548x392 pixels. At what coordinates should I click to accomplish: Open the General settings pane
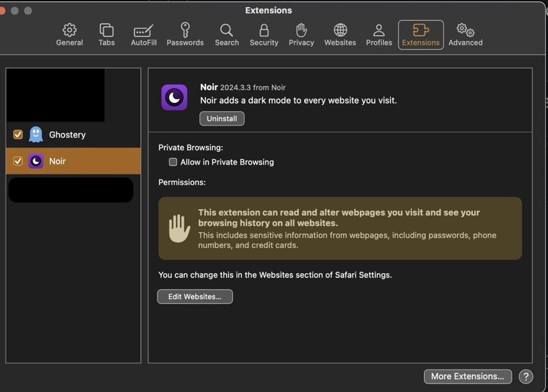(70, 35)
